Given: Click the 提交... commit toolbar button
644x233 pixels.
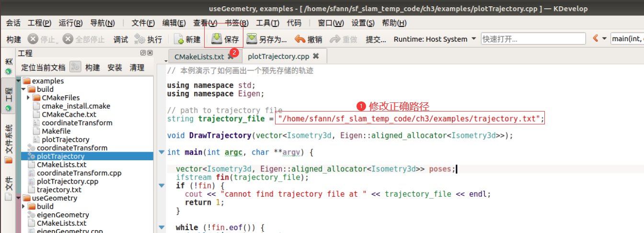Looking at the screenshot, I should [x=376, y=39].
